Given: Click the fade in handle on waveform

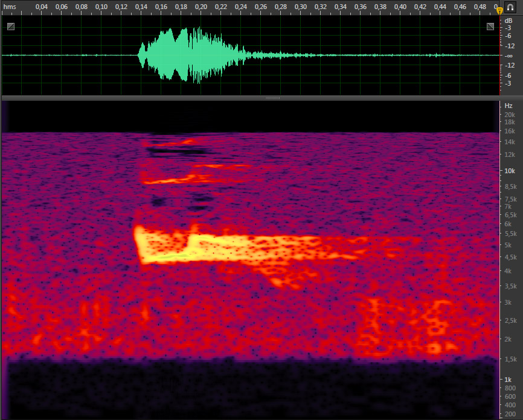Looking at the screenshot, I should point(11,27).
